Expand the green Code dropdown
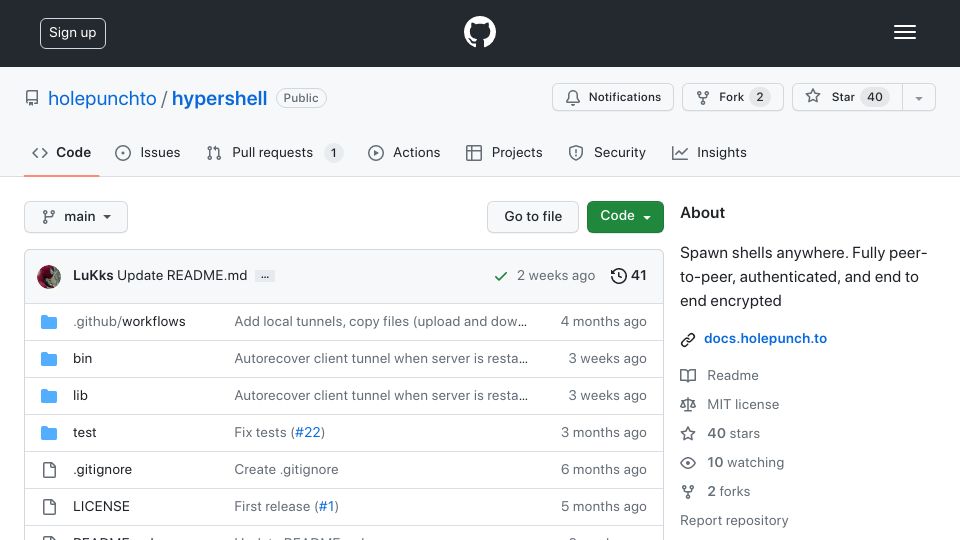 tap(625, 217)
